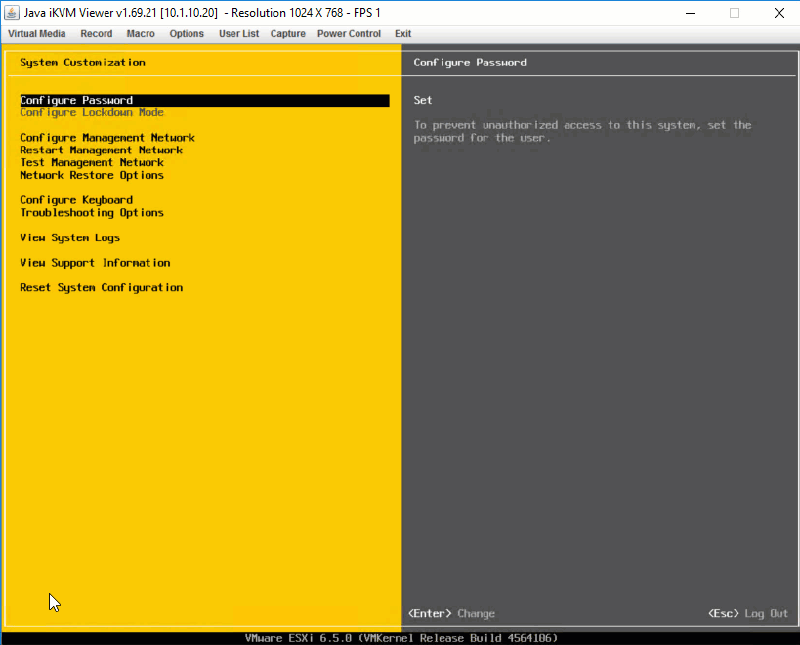Select Configure Management Network option
Image resolution: width=800 pixels, height=645 pixels.
click(106, 137)
